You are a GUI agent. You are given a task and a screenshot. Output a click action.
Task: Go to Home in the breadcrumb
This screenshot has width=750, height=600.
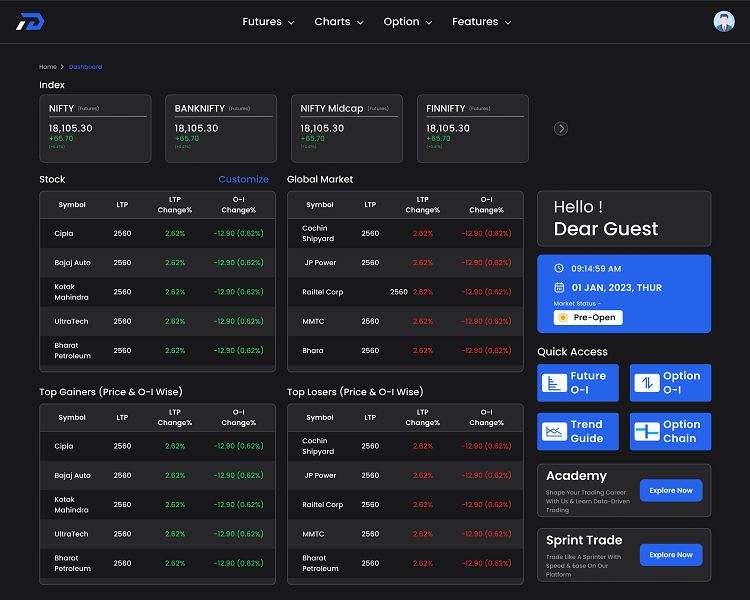click(x=47, y=67)
